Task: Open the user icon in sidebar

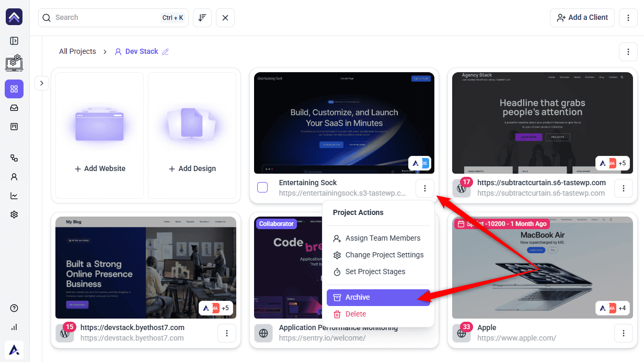Action: pos(14,177)
